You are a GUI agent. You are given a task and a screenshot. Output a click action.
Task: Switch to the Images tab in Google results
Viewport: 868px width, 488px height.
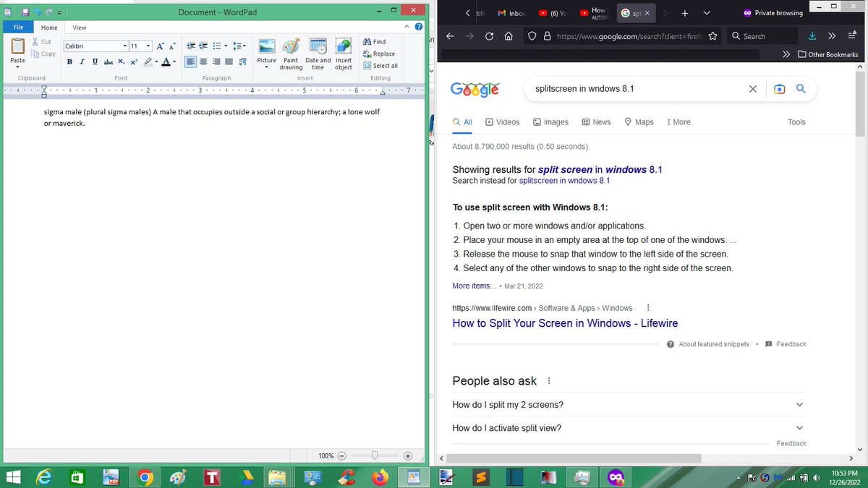point(550,122)
